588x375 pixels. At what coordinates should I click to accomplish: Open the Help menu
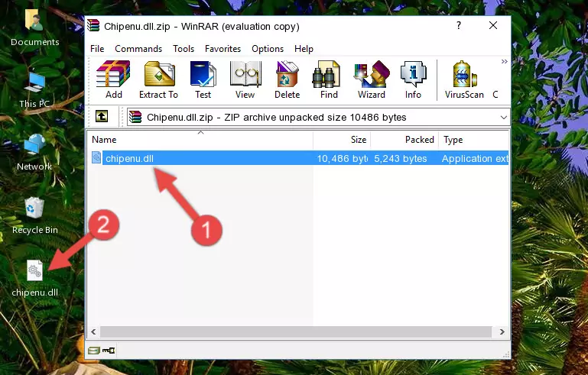pos(304,49)
